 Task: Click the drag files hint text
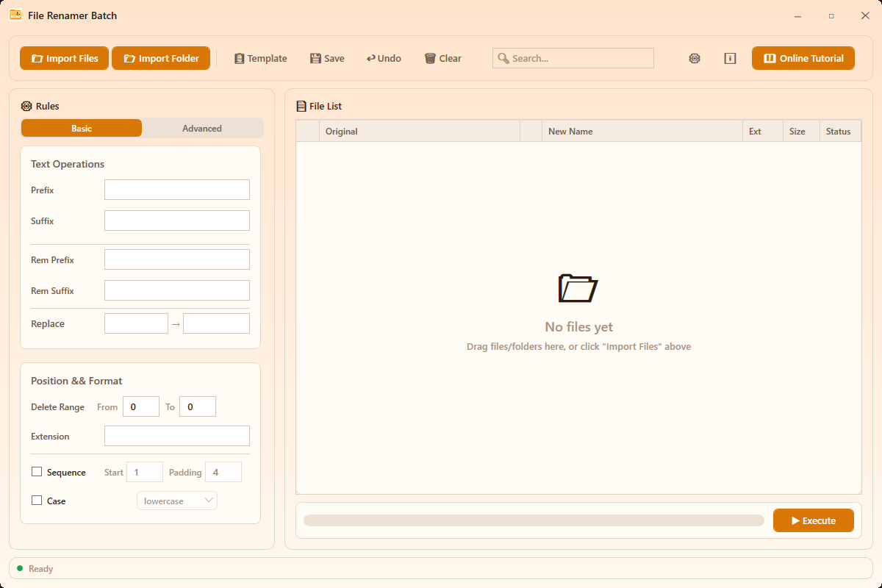pyautogui.click(x=578, y=346)
